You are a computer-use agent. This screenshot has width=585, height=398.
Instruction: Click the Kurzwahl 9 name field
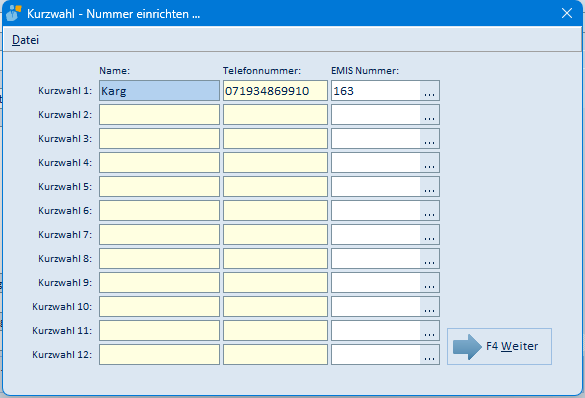click(x=159, y=282)
